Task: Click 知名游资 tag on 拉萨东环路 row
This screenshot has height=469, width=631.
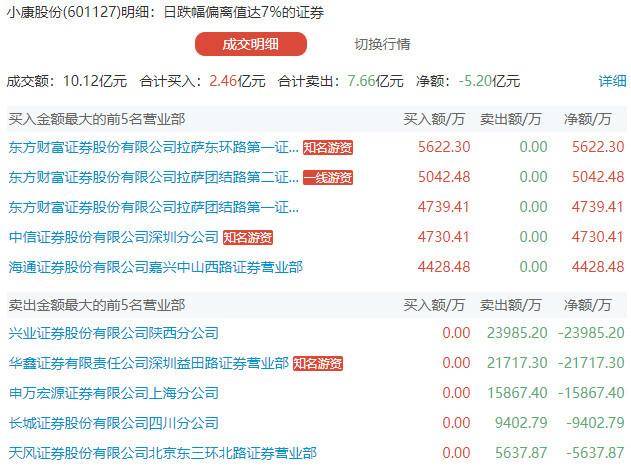Action: 328,147
